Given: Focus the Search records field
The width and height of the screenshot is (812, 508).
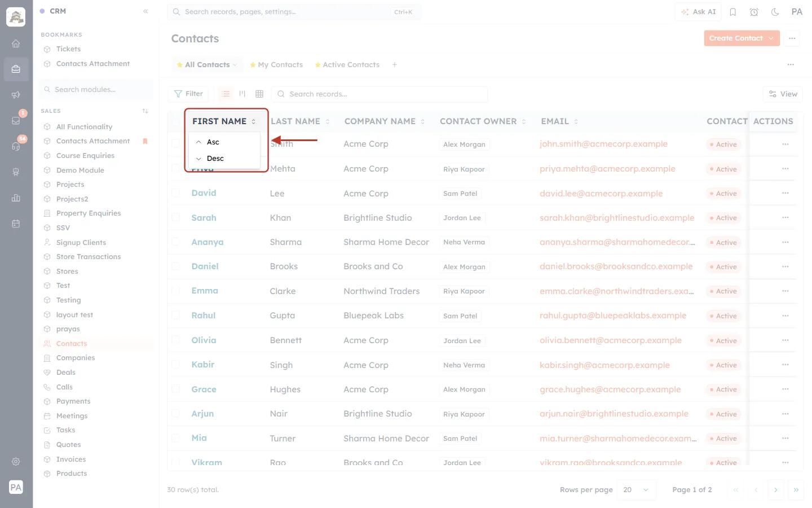Looking at the screenshot, I should [379, 94].
